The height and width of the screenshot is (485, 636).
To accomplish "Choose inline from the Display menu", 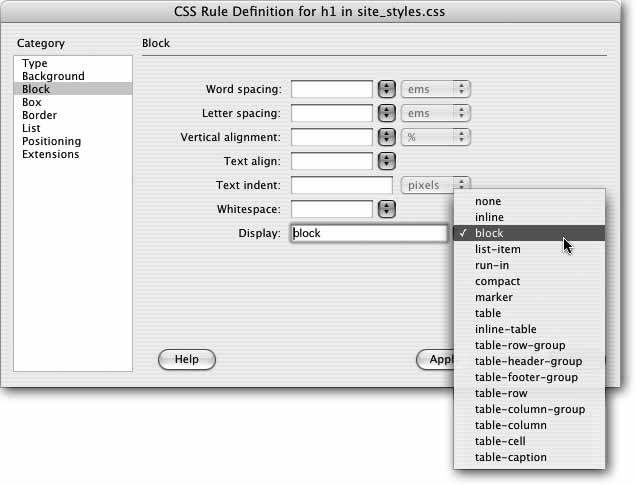I will 489,217.
